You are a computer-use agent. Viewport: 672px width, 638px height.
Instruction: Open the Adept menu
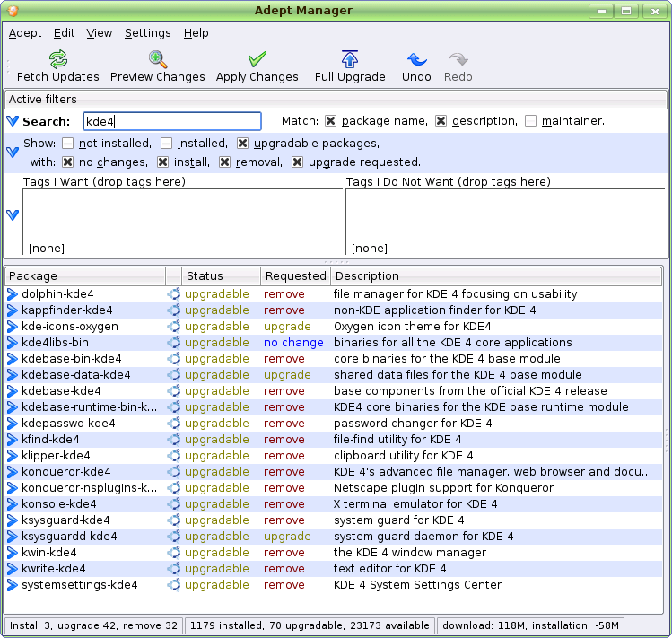point(25,33)
